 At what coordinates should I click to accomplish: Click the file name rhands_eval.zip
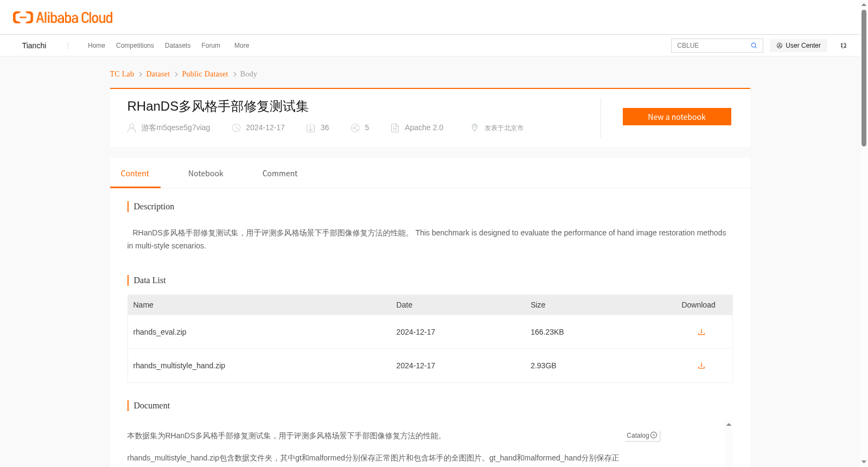pyautogui.click(x=159, y=332)
